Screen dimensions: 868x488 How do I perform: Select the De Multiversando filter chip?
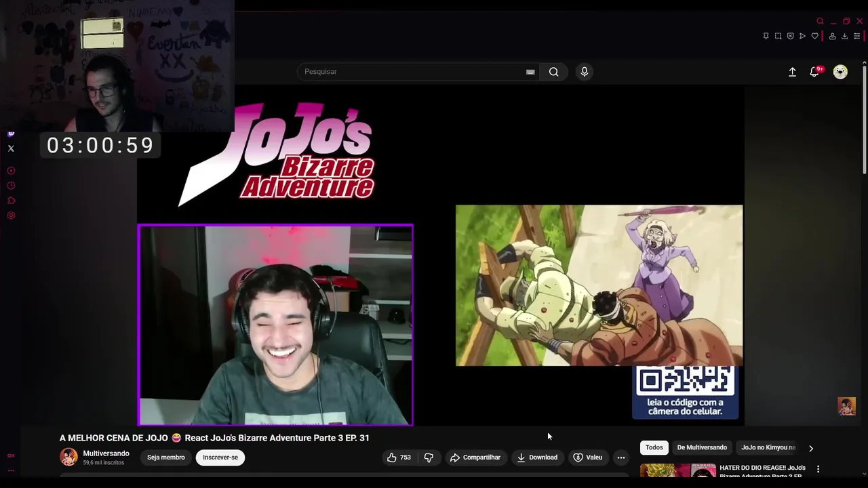click(x=702, y=447)
